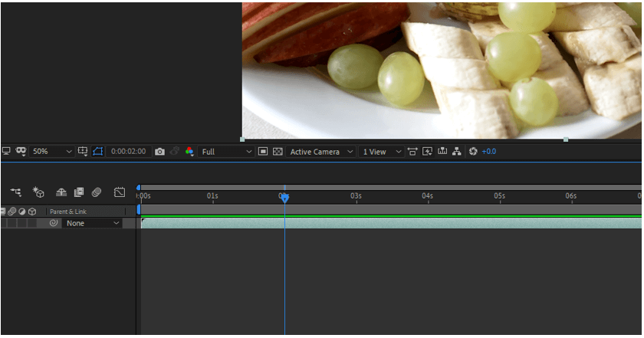Open the Active Camera dropdown

click(320, 152)
